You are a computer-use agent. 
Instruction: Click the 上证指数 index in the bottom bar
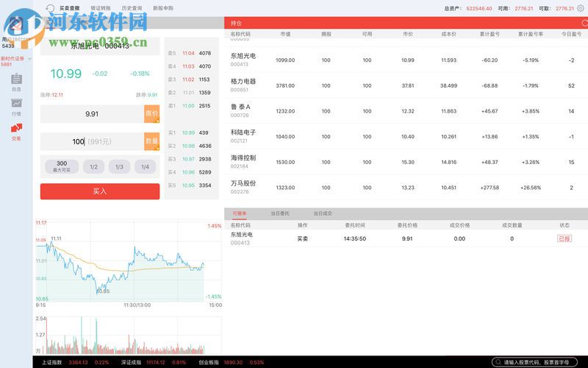point(76,362)
